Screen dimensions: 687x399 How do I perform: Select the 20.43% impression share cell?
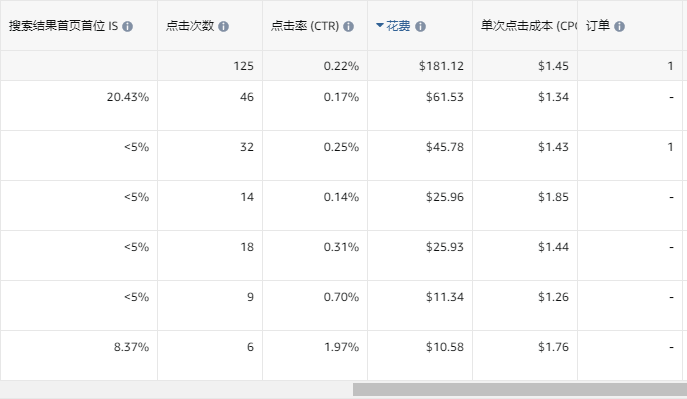point(79,106)
